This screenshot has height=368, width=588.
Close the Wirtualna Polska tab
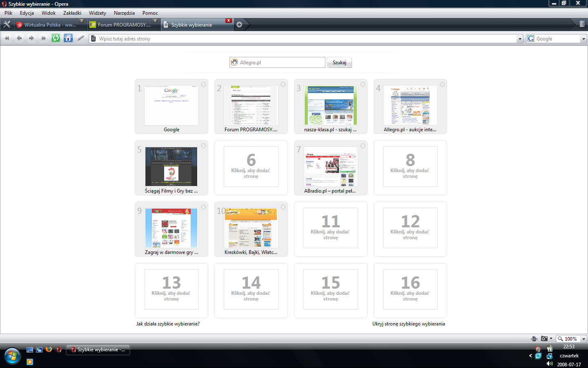pyautogui.click(x=82, y=20)
